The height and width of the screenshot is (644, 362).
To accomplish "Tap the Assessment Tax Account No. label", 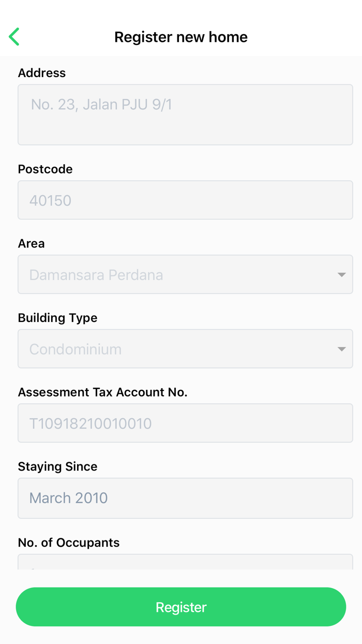I will pos(103,392).
